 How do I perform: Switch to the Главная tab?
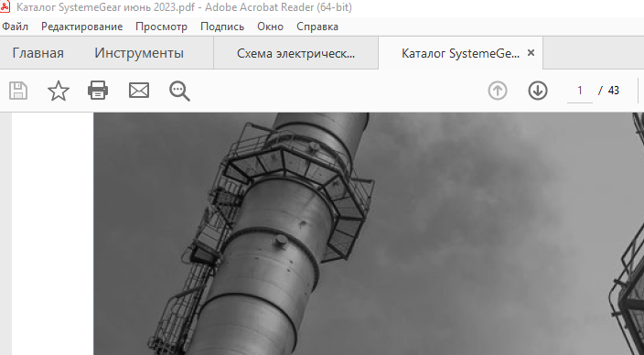point(38,53)
